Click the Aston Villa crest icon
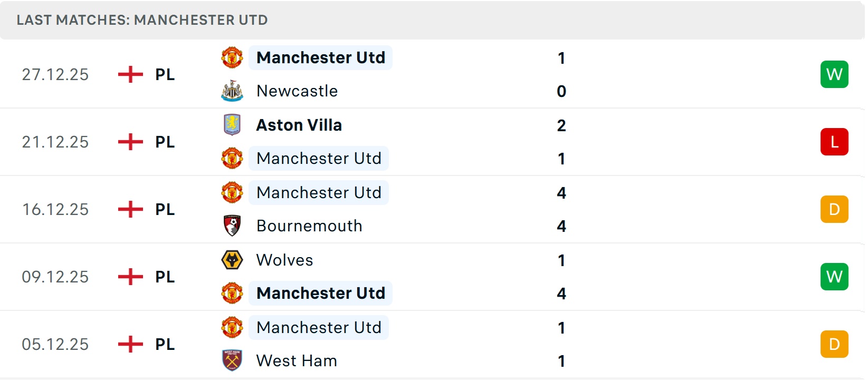868x381 pixels. click(x=232, y=125)
